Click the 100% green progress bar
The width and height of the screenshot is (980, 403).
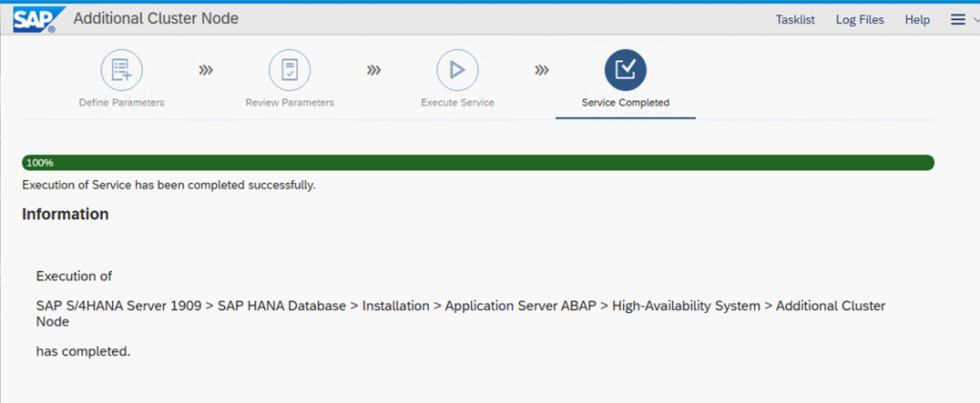click(x=479, y=163)
